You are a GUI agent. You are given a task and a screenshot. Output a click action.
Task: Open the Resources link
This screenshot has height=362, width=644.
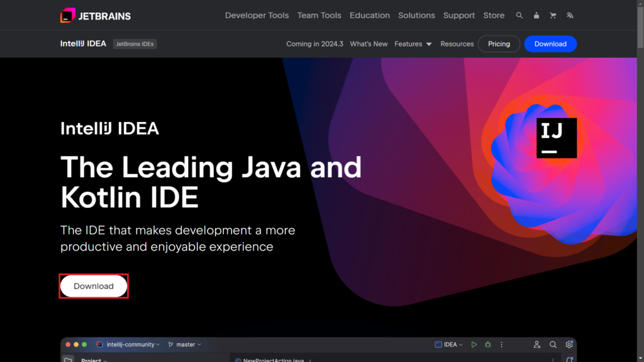[x=457, y=44]
